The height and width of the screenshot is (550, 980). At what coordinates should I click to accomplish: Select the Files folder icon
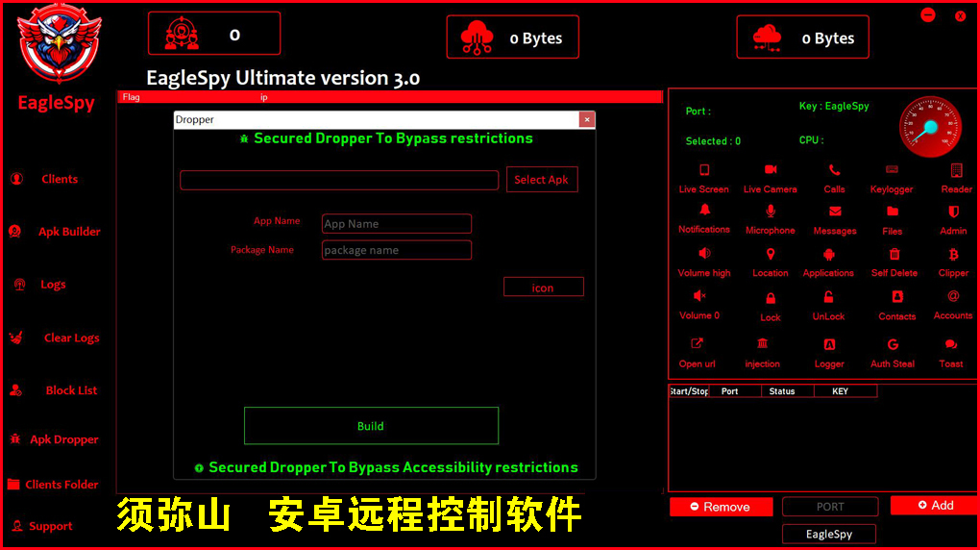(x=893, y=212)
